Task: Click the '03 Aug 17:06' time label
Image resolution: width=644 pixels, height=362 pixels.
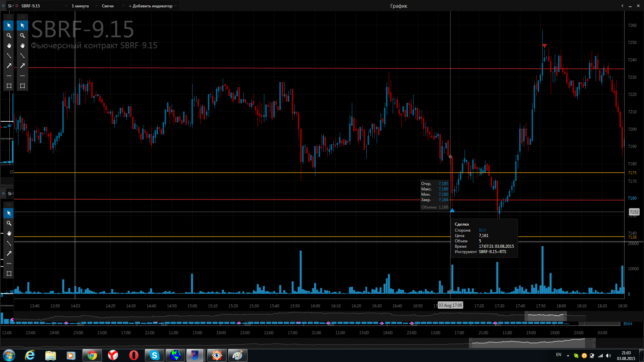Action: pyautogui.click(x=450, y=305)
